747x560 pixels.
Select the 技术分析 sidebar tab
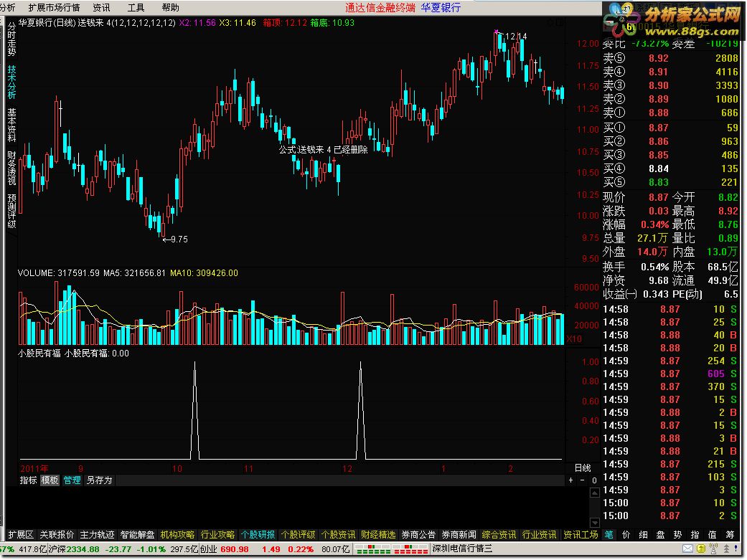pos(11,82)
